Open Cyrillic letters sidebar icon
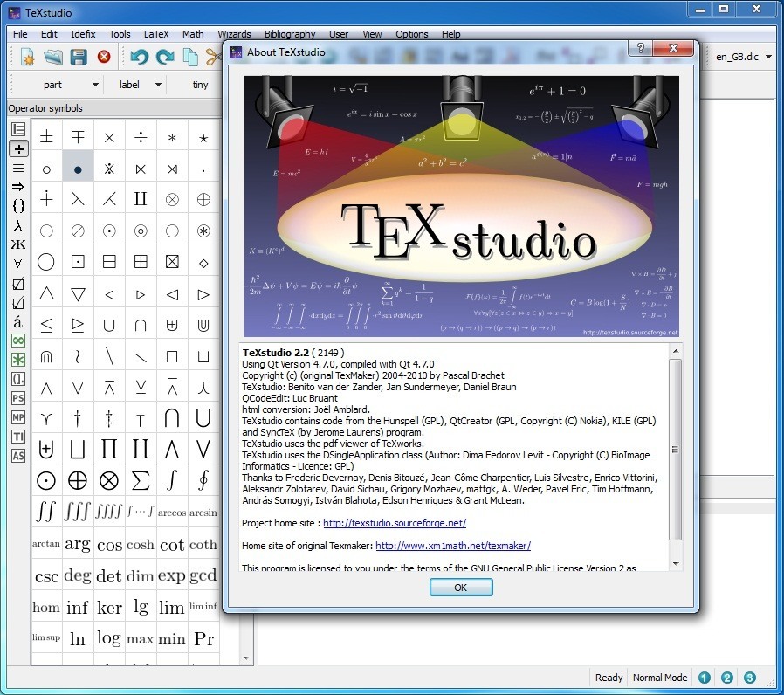 click(x=18, y=244)
